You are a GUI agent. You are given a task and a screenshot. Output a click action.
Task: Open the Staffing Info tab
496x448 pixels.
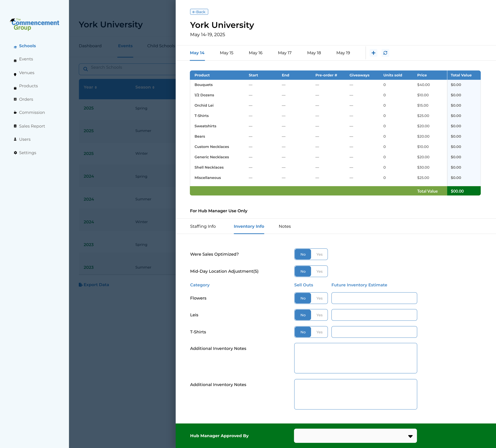pos(203,226)
